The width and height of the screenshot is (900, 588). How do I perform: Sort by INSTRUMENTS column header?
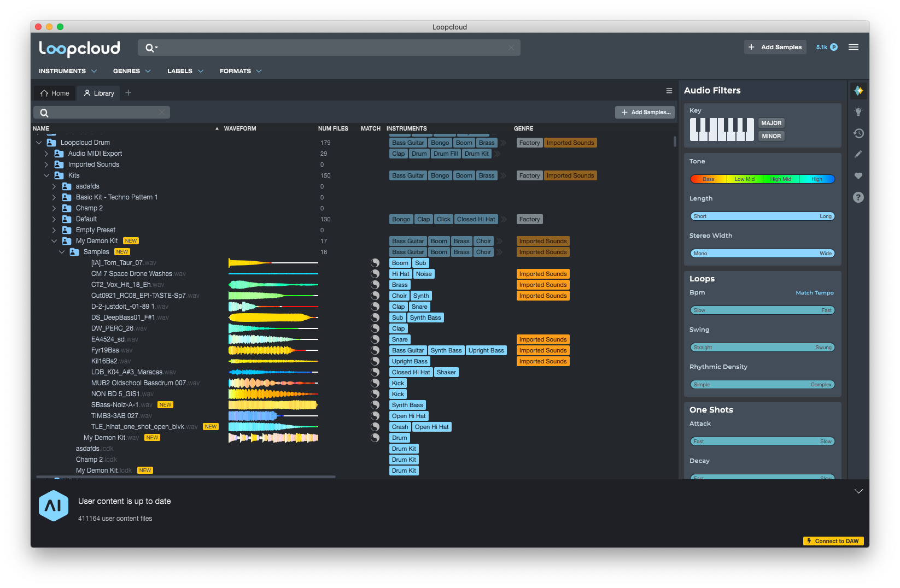click(407, 128)
